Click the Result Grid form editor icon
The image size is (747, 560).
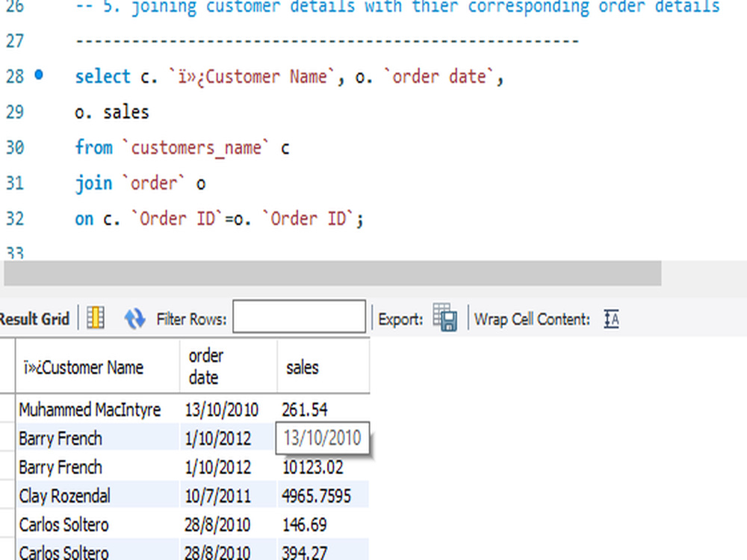coord(96,318)
